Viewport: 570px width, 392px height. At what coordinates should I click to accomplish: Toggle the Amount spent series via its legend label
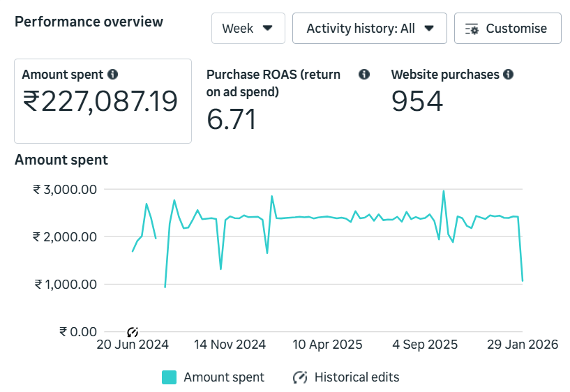coord(223,377)
